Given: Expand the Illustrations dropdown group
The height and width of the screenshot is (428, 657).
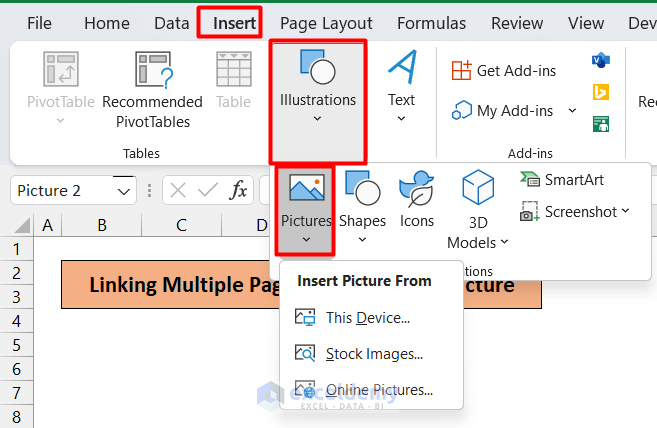Looking at the screenshot, I should click(318, 100).
